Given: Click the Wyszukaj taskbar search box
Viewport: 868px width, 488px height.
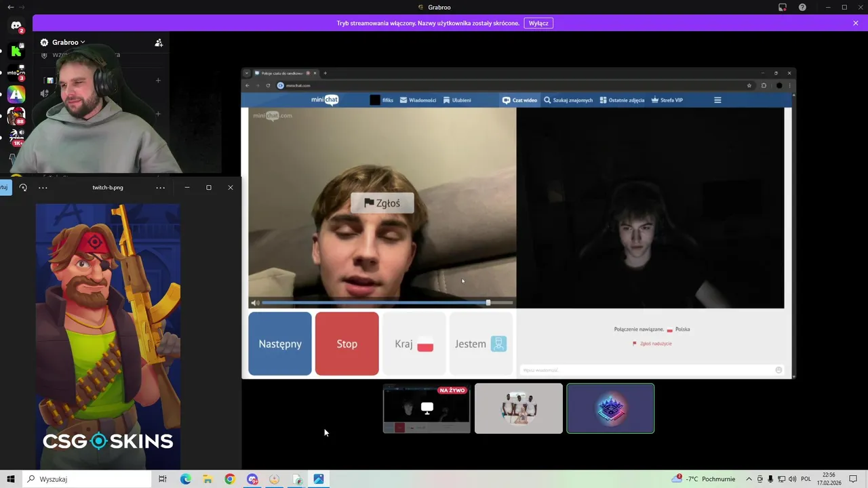Looking at the screenshot, I should [x=88, y=479].
